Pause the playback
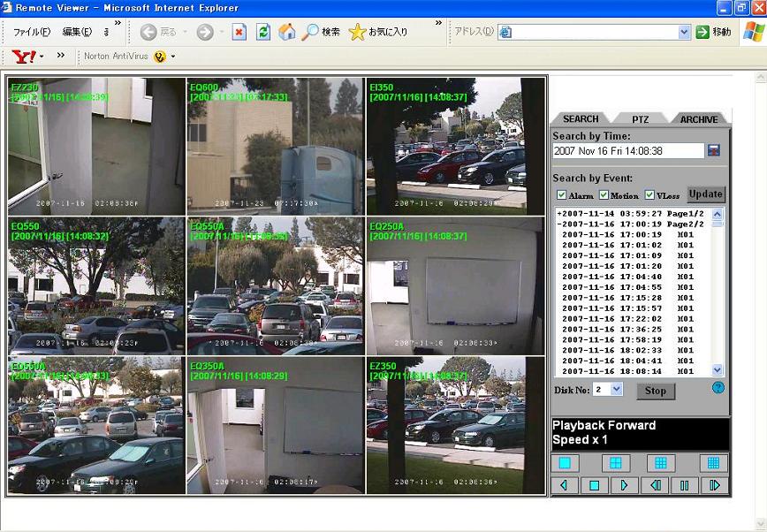Image resolution: width=767 pixels, height=532 pixels. (x=684, y=485)
